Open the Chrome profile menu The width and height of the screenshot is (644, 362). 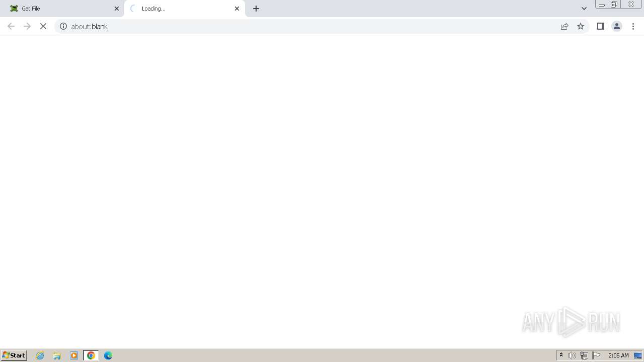coord(617,26)
